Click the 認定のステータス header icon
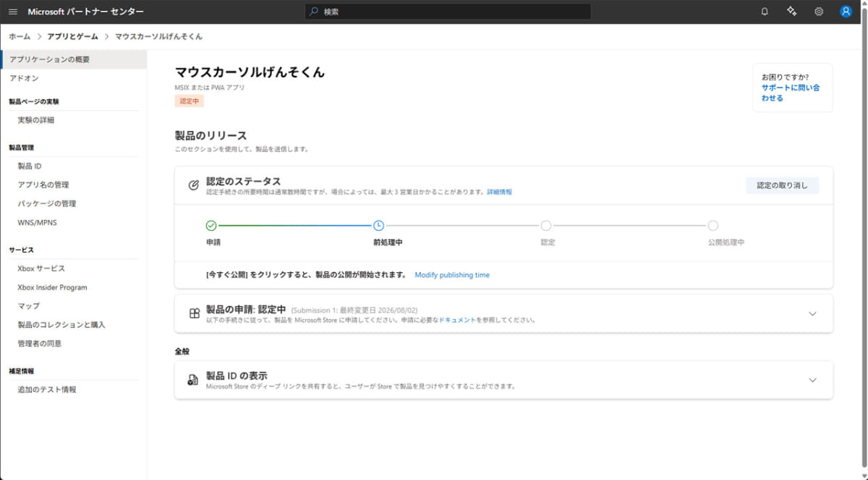Image resolution: width=868 pixels, height=480 pixels. click(193, 185)
